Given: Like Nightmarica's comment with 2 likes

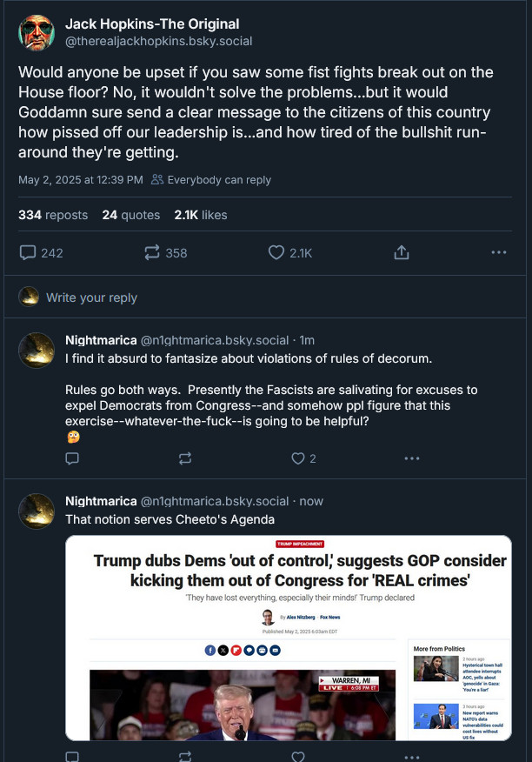Looking at the screenshot, I should (x=303, y=458).
